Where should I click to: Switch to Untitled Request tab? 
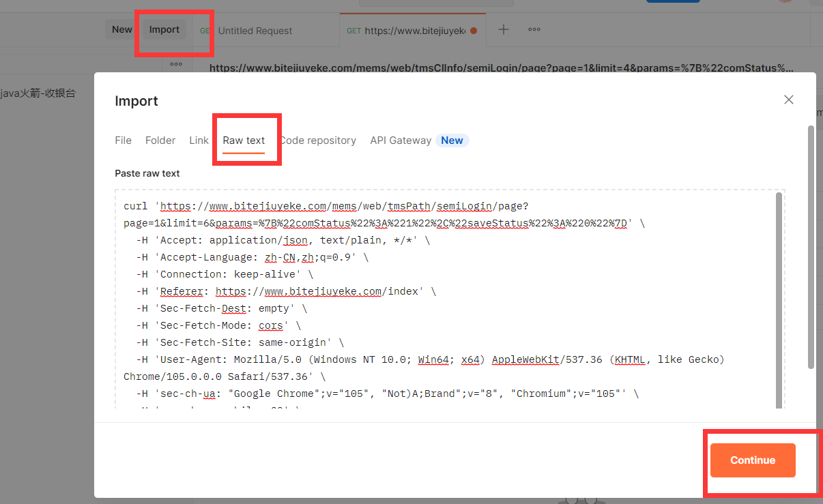(x=255, y=31)
